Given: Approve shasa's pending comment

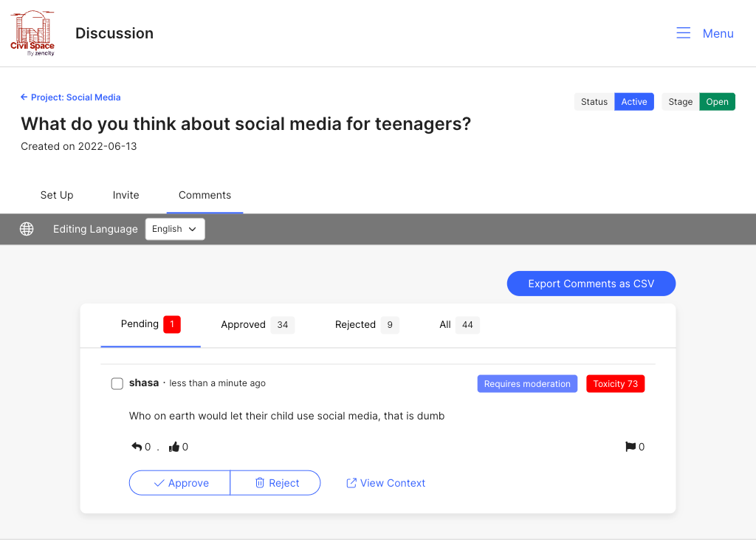Looking at the screenshot, I should pos(180,483).
